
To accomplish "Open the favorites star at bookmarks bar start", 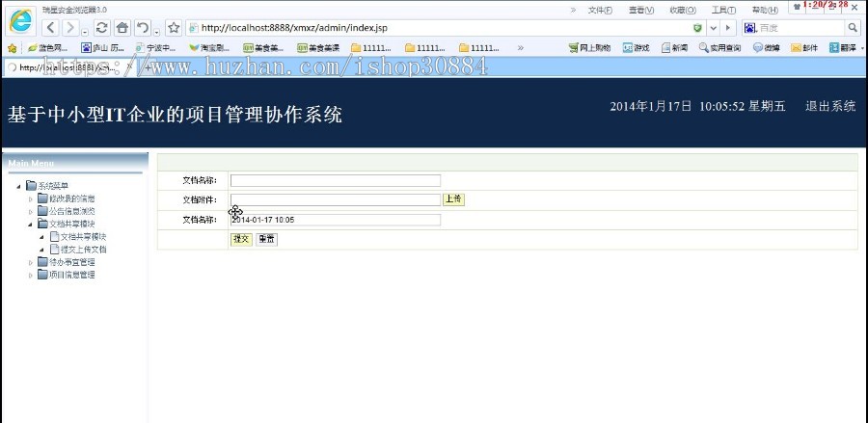I will pyautogui.click(x=12, y=48).
